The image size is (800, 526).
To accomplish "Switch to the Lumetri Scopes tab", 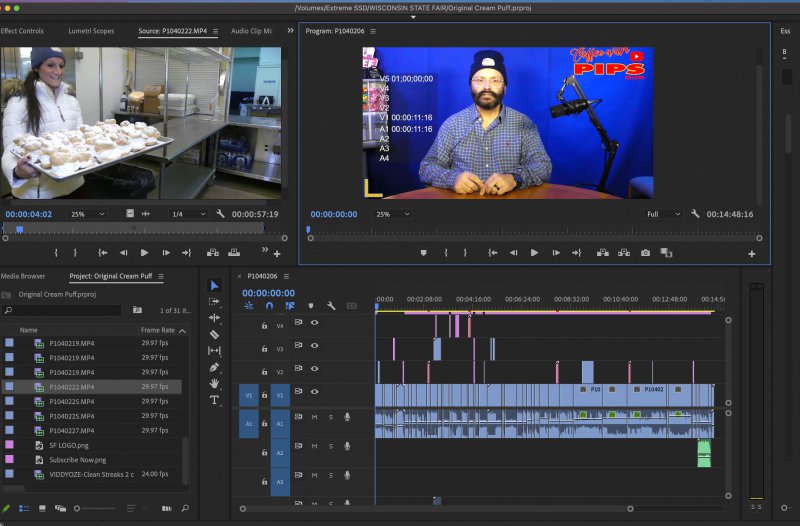I will 91,31.
